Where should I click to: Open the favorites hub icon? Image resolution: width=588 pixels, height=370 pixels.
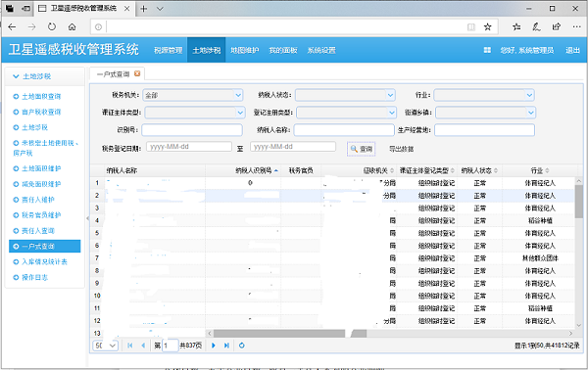point(516,27)
